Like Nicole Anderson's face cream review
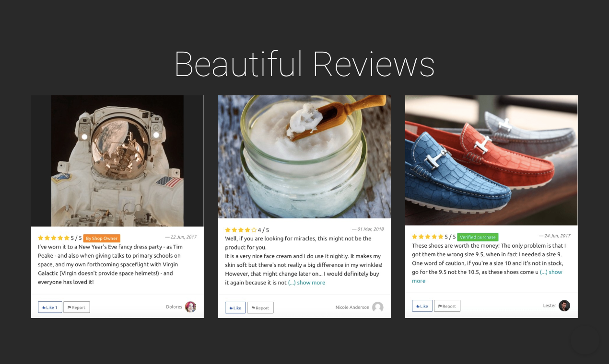 (x=235, y=307)
